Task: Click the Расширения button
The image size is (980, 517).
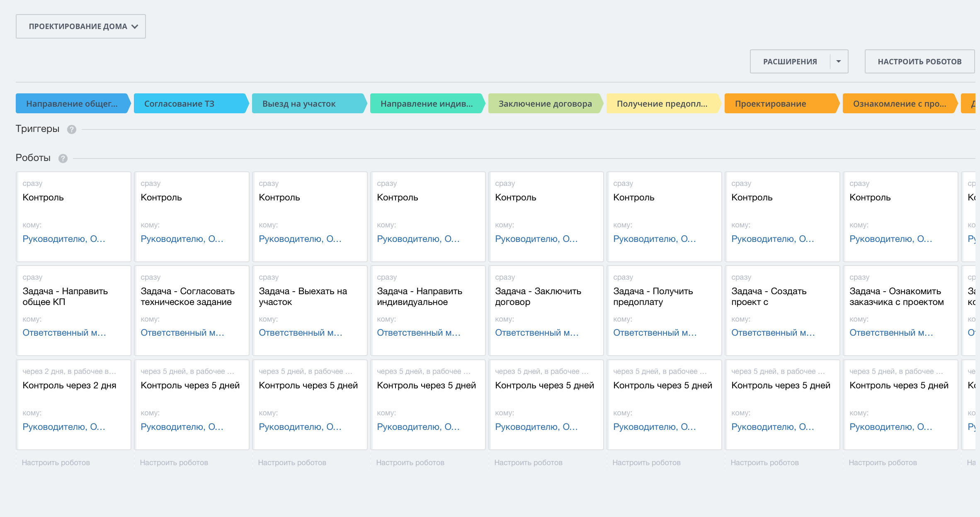Action: pyautogui.click(x=790, y=61)
